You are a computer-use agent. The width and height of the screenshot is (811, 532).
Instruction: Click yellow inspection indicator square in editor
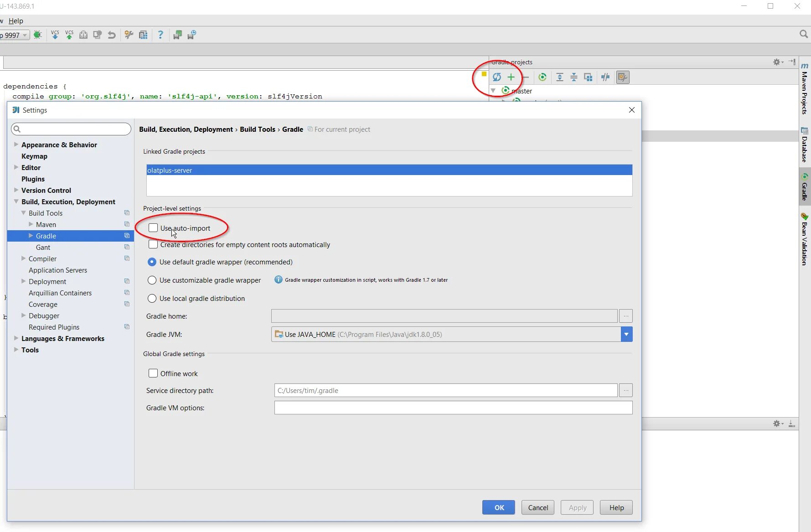[484, 74]
